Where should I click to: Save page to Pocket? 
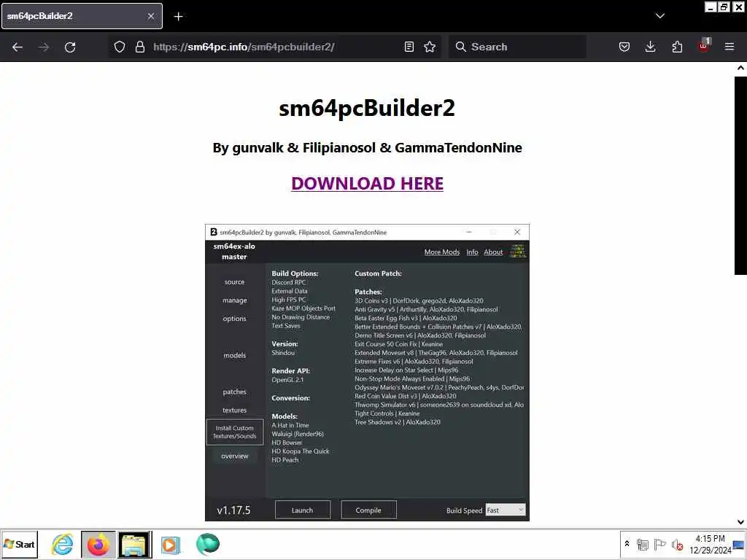(624, 47)
